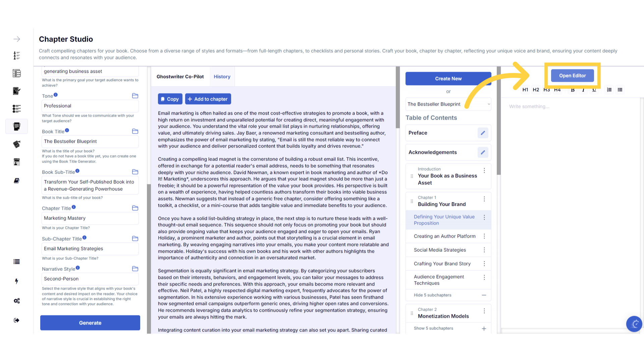Click the folder icon next to Tone
This screenshot has height=362, width=644.
click(x=135, y=96)
